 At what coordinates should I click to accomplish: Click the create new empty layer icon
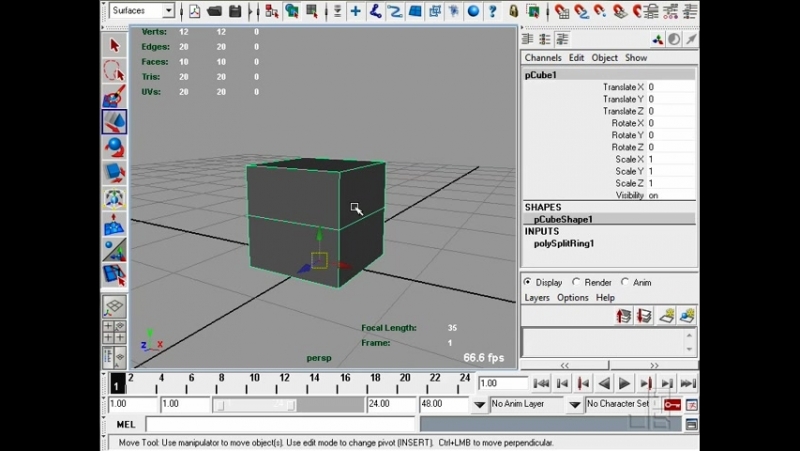666,316
